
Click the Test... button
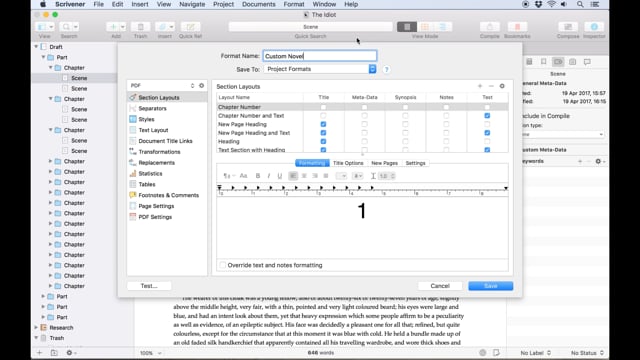pyautogui.click(x=149, y=286)
